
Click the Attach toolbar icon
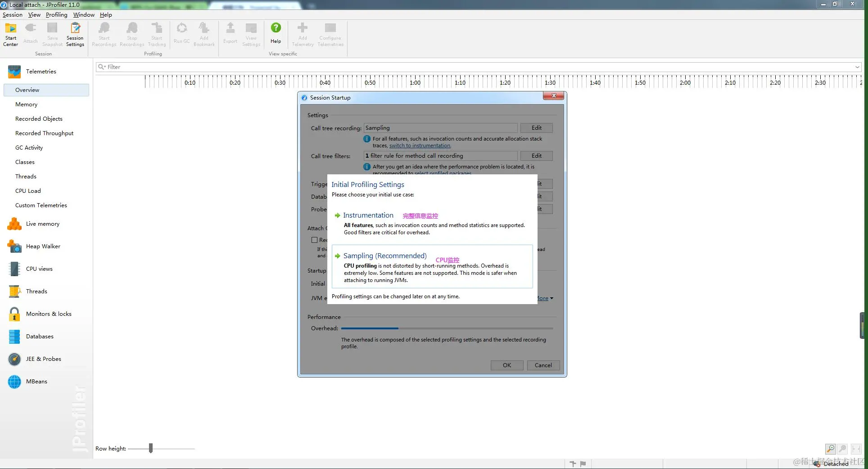30,34
